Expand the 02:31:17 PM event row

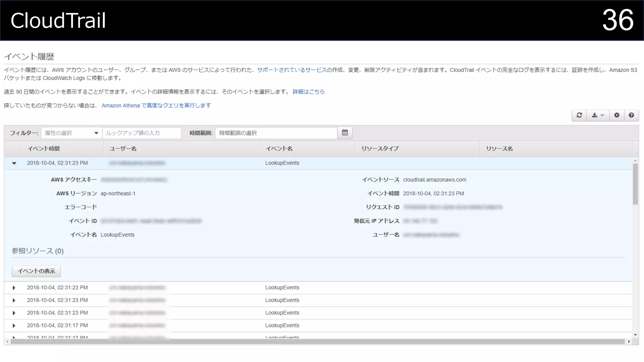point(14,326)
